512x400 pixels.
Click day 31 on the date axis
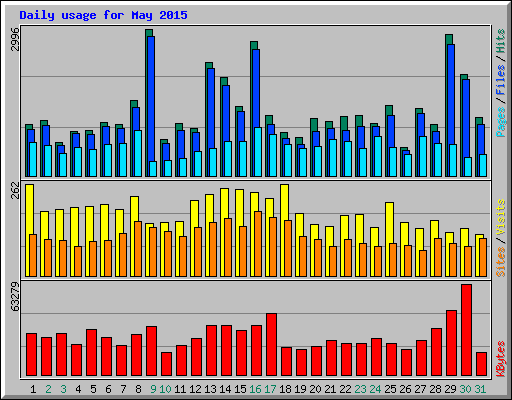480,389
